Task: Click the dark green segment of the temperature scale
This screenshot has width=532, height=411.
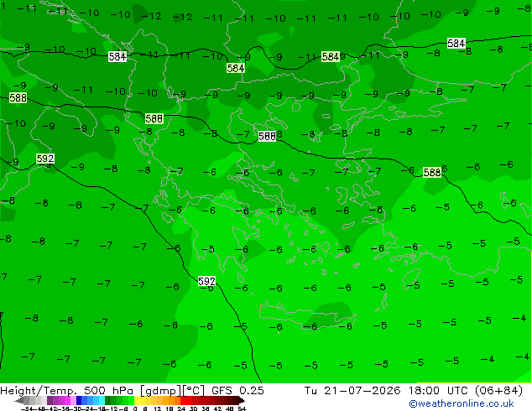Action: coord(107,400)
